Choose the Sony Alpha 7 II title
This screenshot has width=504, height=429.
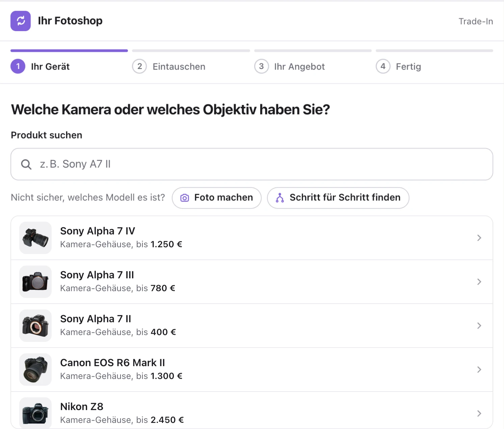pyautogui.click(x=96, y=319)
